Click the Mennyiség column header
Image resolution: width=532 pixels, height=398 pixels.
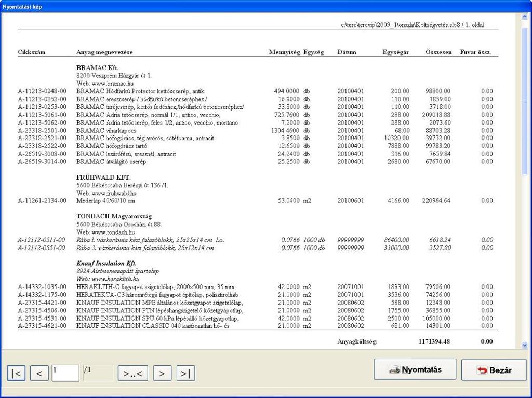(x=284, y=52)
